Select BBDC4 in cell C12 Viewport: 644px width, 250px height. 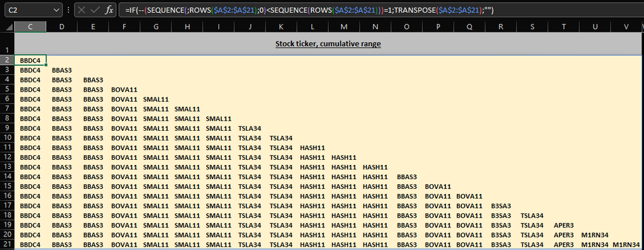click(30, 157)
